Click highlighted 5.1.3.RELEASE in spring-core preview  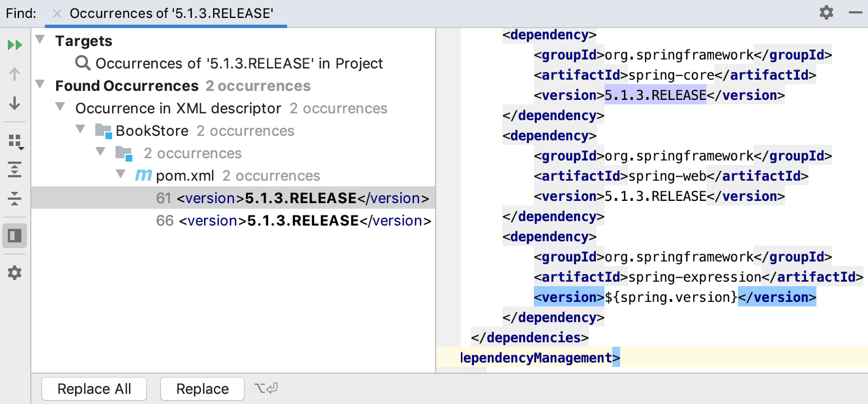[x=655, y=95]
